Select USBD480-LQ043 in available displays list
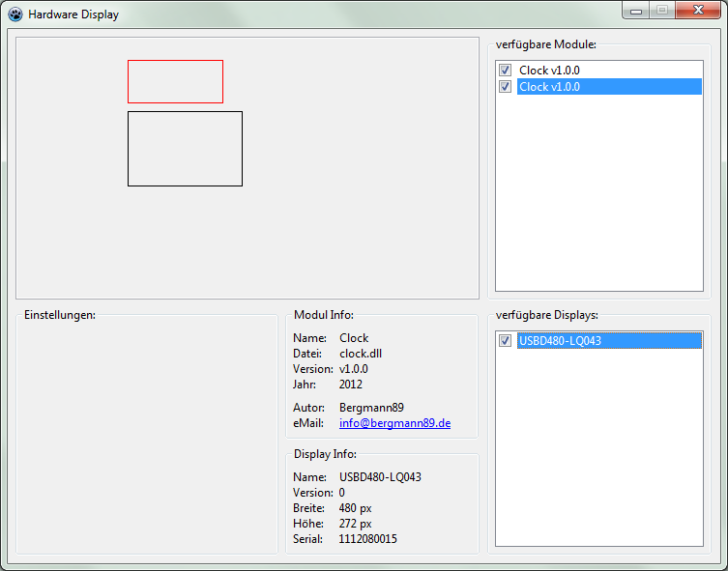Screen dimensions: 728x571 pos(609,340)
